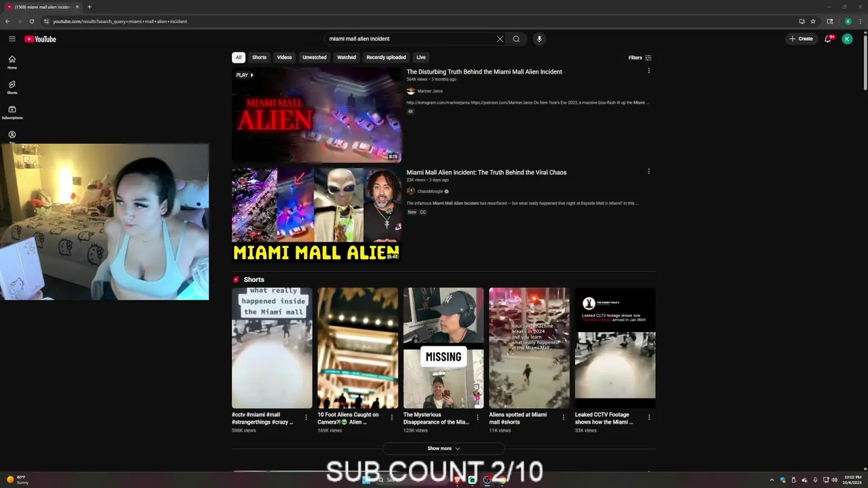Open the YouTube guide hamburger menu

pos(12,39)
